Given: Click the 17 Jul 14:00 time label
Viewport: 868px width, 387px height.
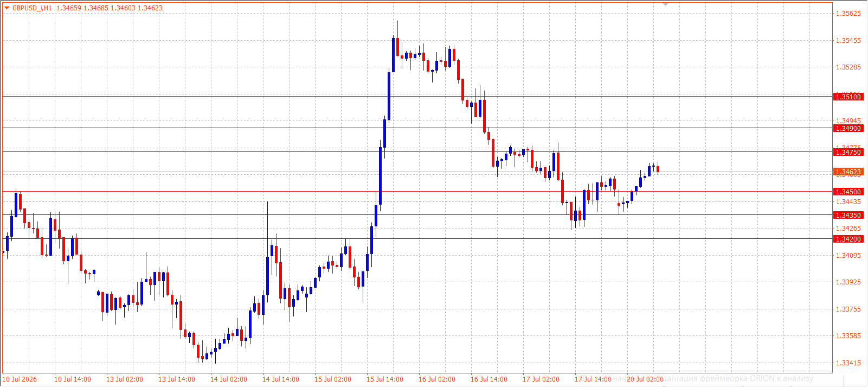Looking at the screenshot, I should tap(593, 379).
